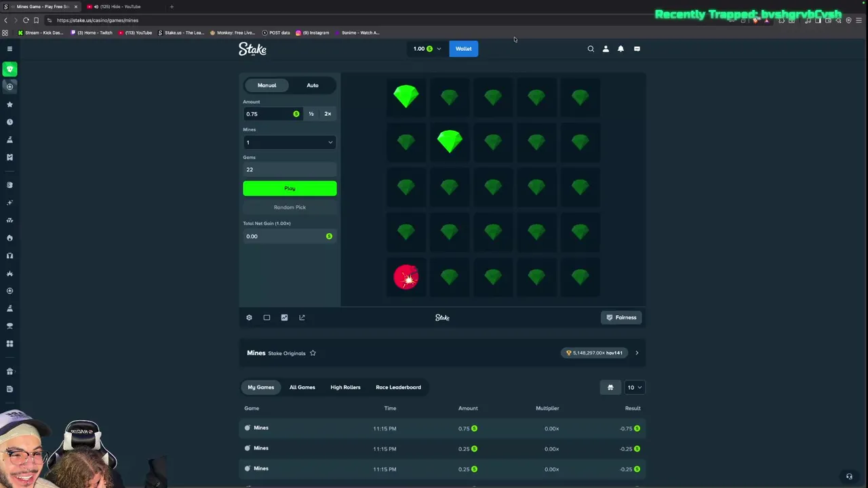The height and width of the screenshot is (488, 868).
Task: Click the Amount input field
Action: pos(272,114)
